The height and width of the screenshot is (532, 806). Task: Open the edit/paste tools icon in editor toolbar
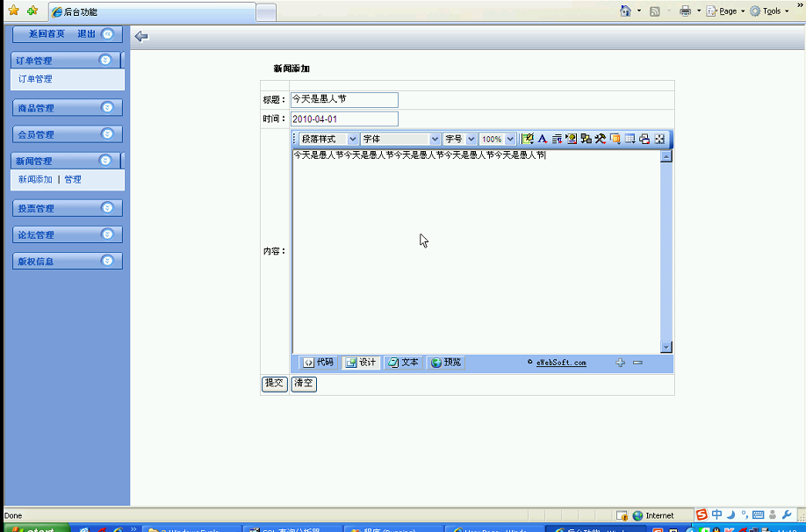[x=528, y=139]
